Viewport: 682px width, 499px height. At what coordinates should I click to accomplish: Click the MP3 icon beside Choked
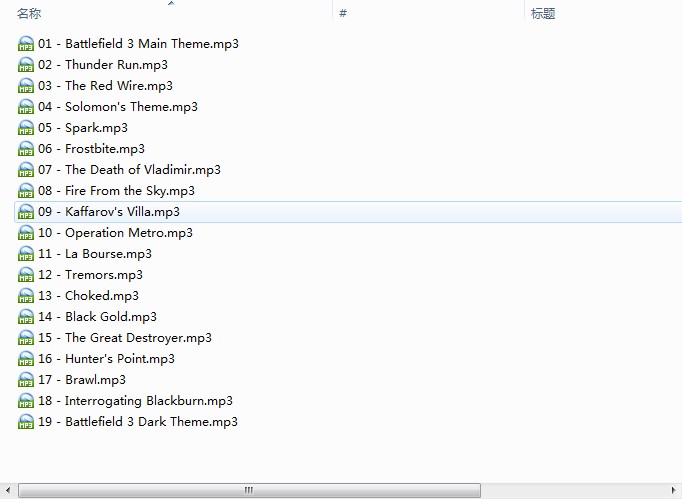(x=26, y=296)
